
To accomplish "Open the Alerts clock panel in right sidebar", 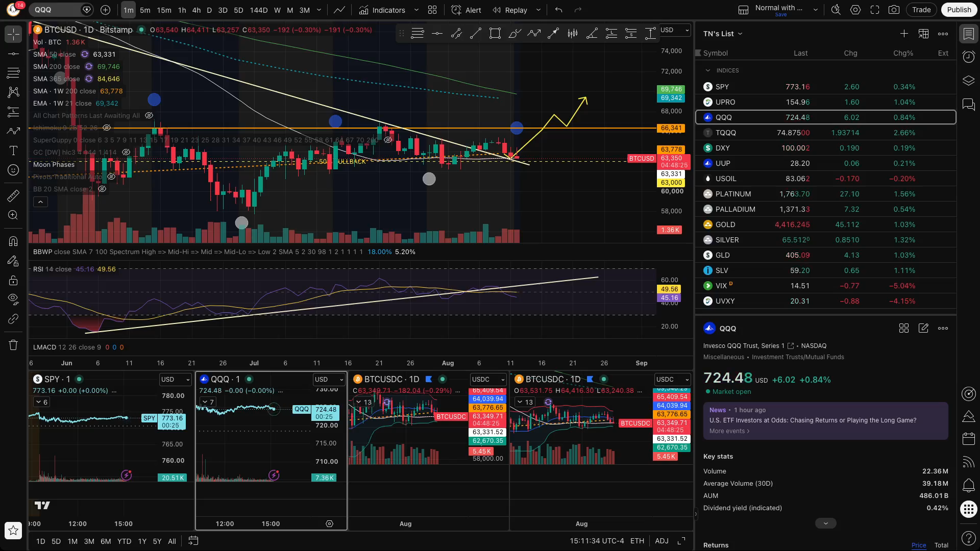I will pyautogui.click(x=968, y=57).
